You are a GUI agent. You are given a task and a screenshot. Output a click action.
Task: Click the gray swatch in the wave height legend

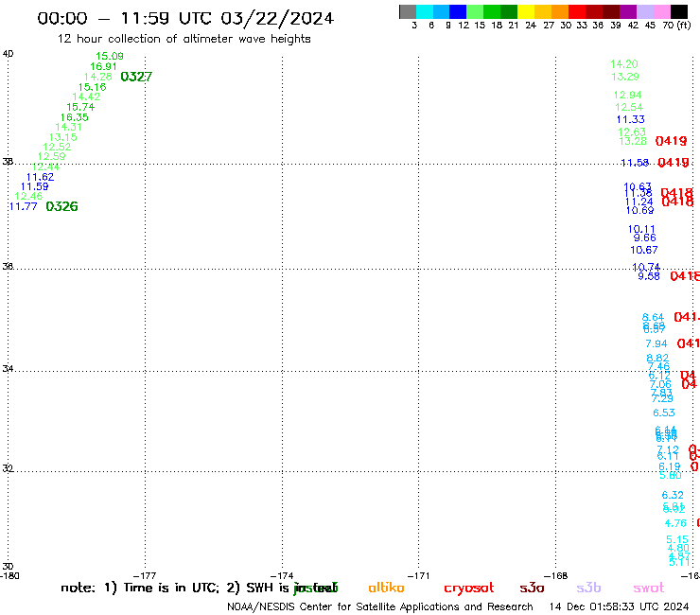tap(408, 11)
